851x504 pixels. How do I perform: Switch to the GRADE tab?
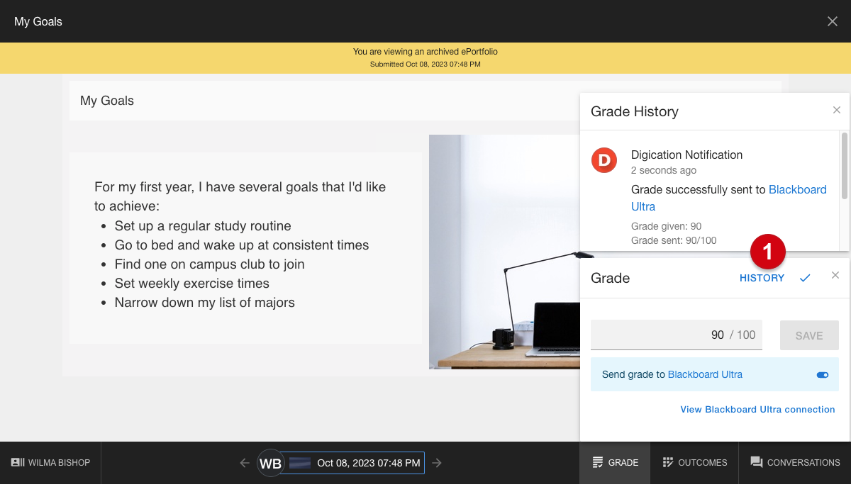point(615,462)
